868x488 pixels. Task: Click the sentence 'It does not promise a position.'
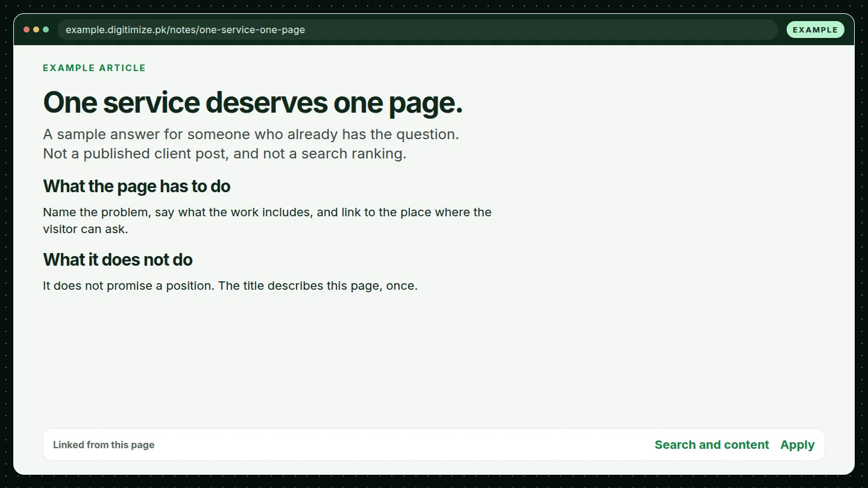coord(128,286)
